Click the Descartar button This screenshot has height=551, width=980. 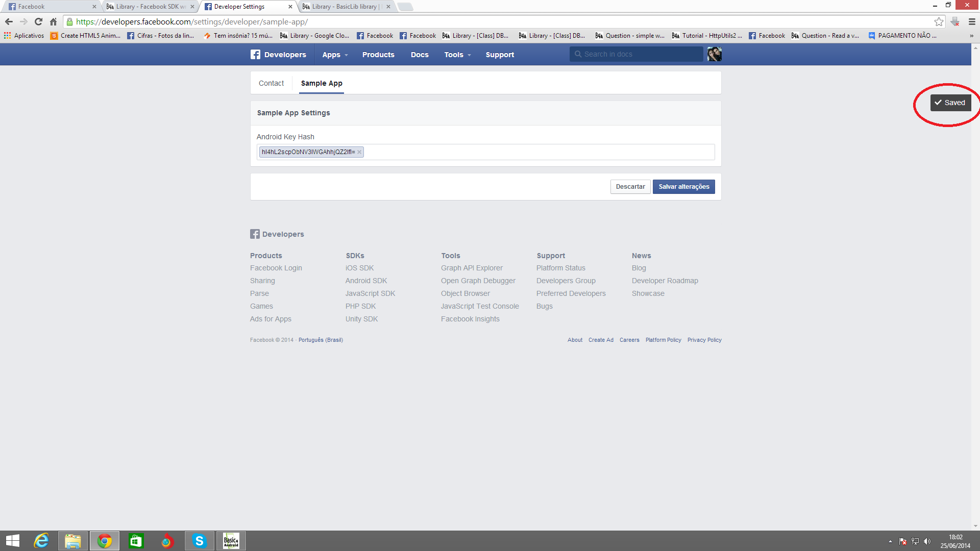tap(630, 187)
